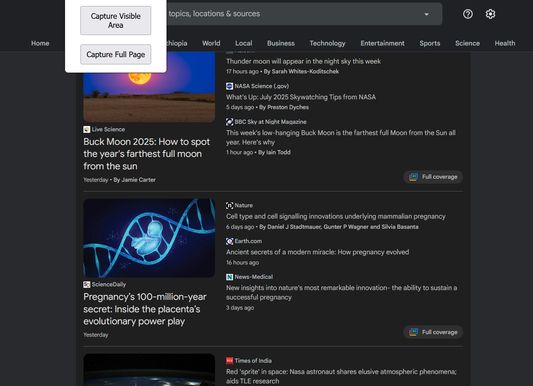Click 'BBC Sky at Night Magazine' source name
This screenshot has width=533, height=386.
270,122
